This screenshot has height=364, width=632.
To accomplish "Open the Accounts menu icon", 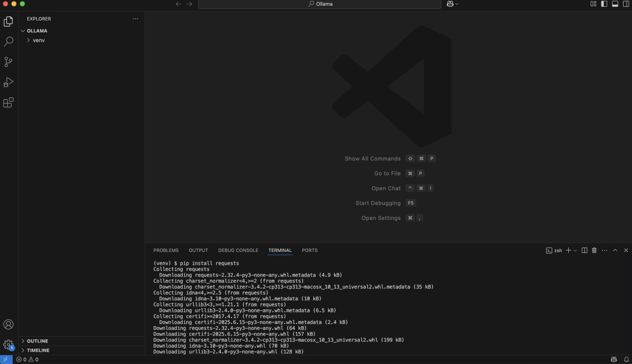I will [x=8, y=325].
